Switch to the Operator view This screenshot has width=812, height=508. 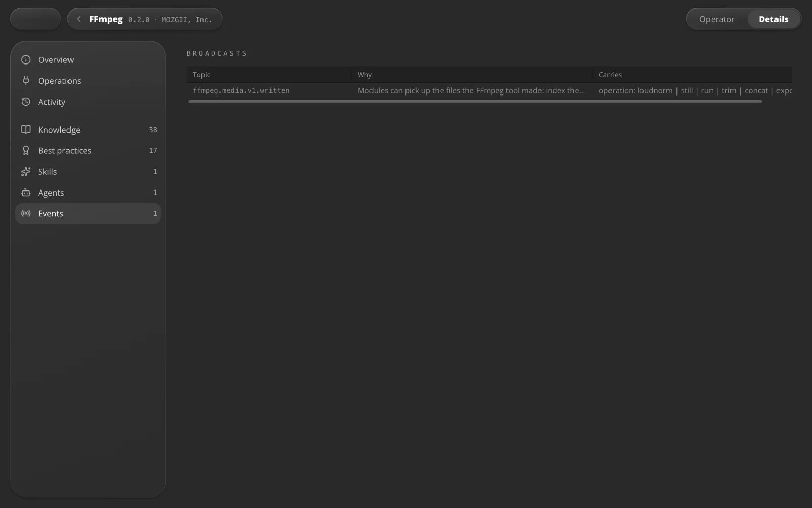click(717, 19)
